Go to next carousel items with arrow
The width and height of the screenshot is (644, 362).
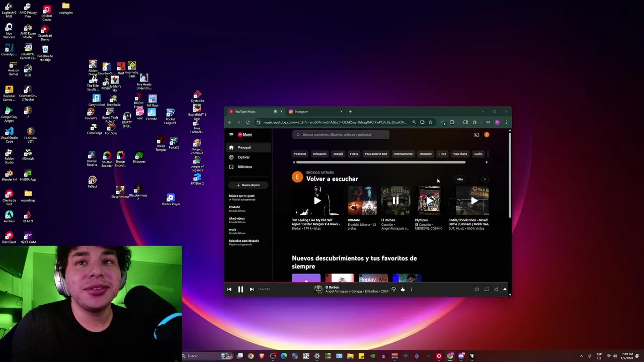tap(485, 179)
